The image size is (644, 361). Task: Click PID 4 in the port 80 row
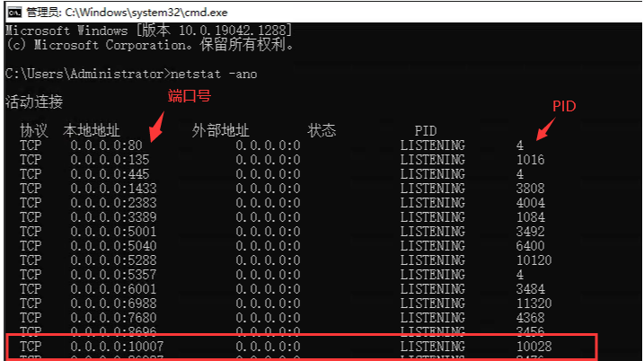(520, 145)
